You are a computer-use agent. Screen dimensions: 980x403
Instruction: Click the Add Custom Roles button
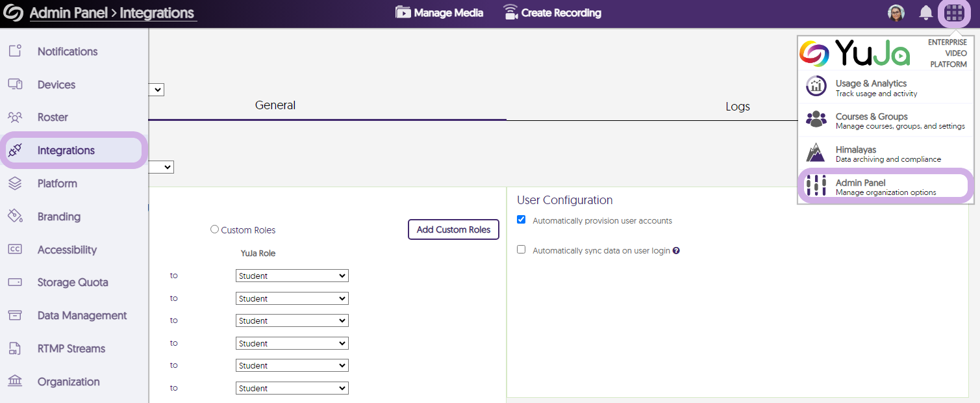pos(453,229)
